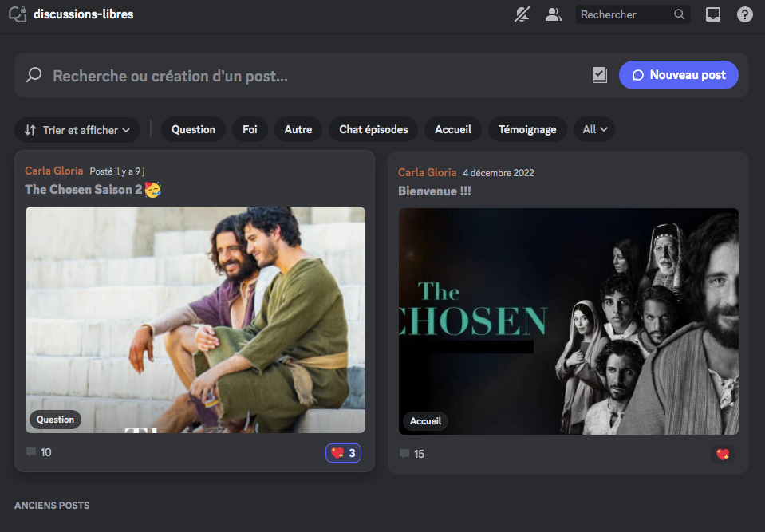Click the ANCIENS POSTS heading
This screenshot has width=765, height=532.
point(52,506)
